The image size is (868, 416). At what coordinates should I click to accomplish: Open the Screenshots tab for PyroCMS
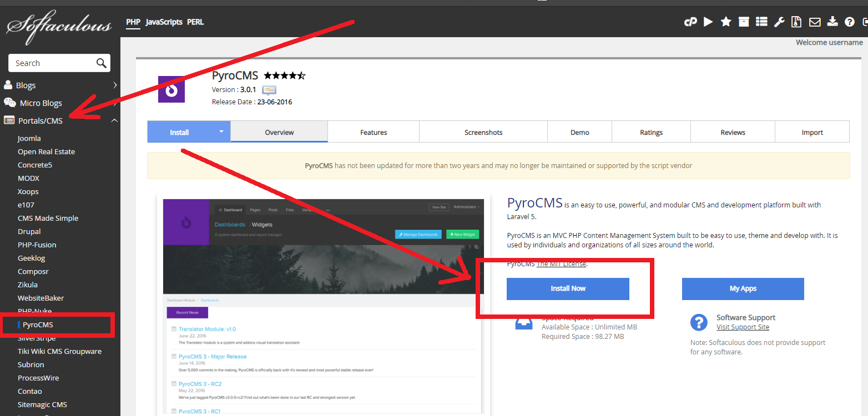pyautogui.click(x=483, y=132)
